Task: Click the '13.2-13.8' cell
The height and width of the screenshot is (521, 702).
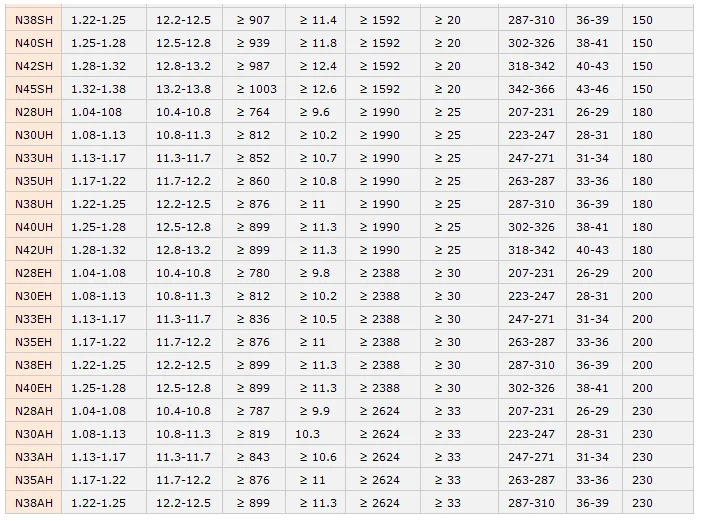Action: 184,89
